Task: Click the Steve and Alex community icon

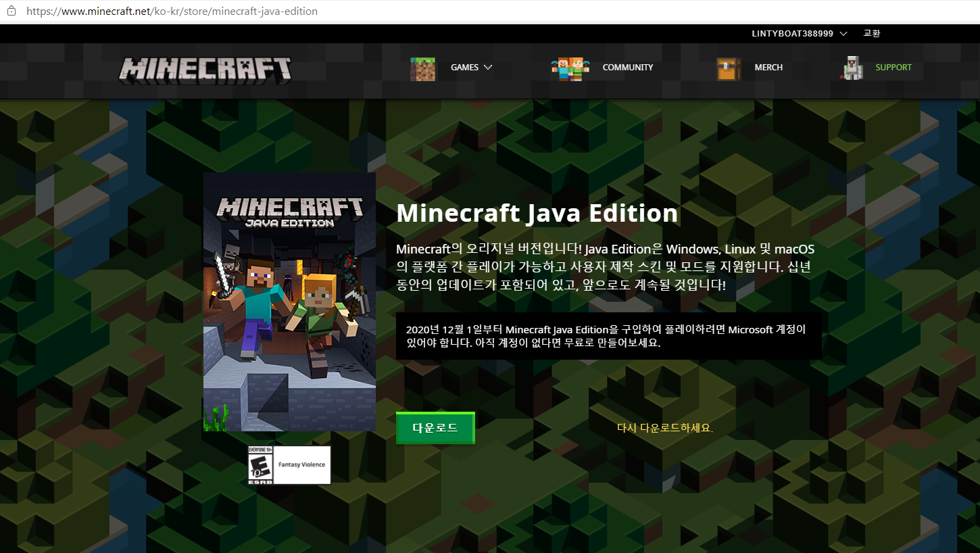Action: pyautogui.click(x=570, y=68)
